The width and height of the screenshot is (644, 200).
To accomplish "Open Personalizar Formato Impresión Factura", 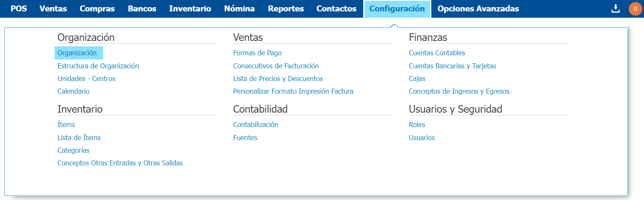I will pos(293,91).
